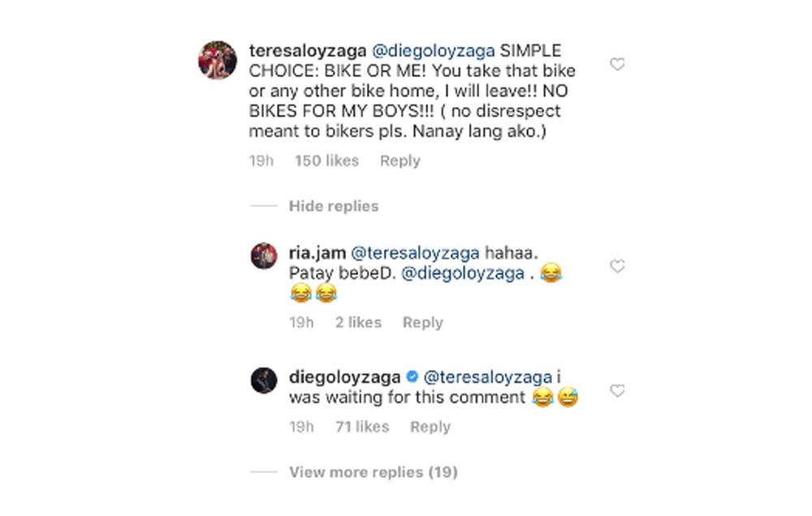Like diegoloyzaga's reply with the heart
The width and height of the screenshot is (812, 516).
(x=617, y=391)
